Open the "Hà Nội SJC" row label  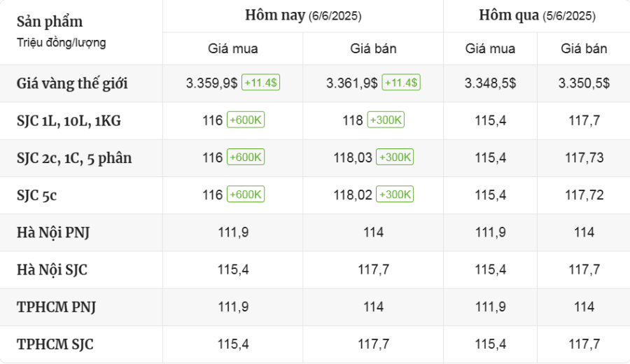coord(52,269)
